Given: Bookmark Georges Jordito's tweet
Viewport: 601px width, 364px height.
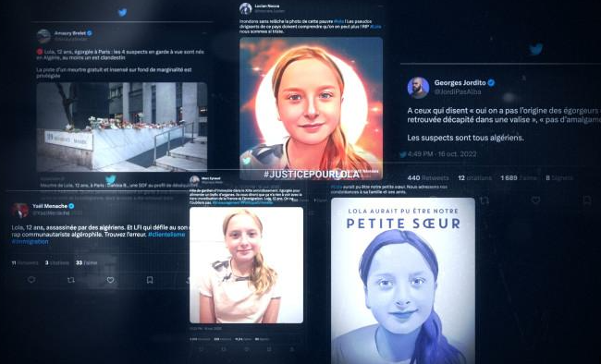Looking at the screenshot, I should click(587, 200).
